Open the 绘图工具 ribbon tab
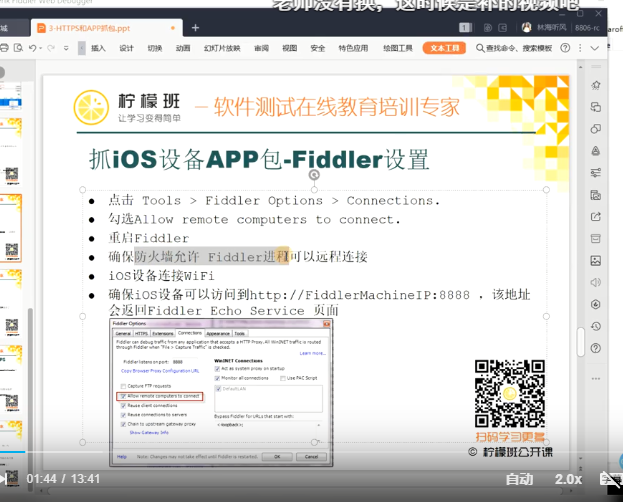 click(x=398, y=48)
